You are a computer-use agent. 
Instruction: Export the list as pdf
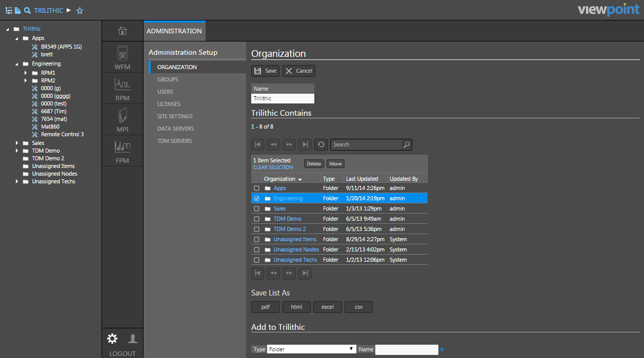[x=266, y=307]
